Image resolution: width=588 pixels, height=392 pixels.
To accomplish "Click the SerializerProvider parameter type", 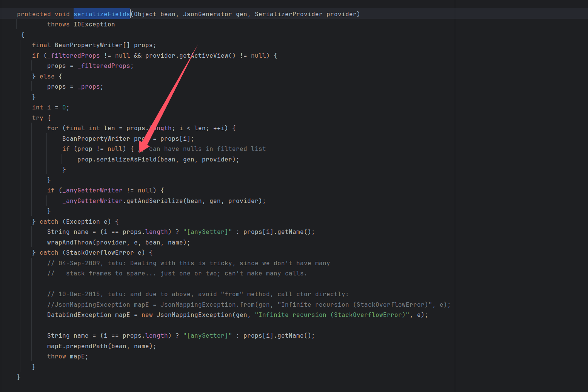I will point(289,14).
